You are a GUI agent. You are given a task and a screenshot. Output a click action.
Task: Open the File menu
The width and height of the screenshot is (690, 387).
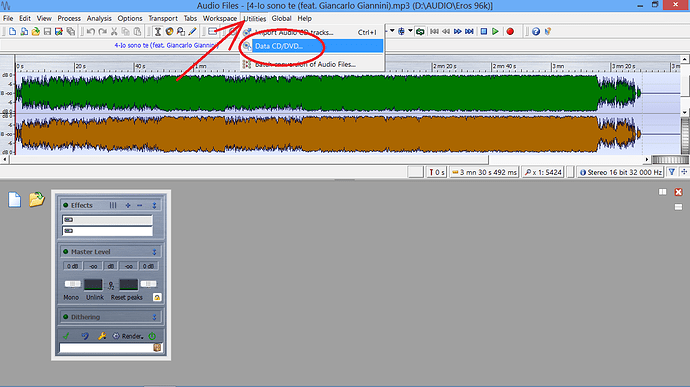click(8, 18)
